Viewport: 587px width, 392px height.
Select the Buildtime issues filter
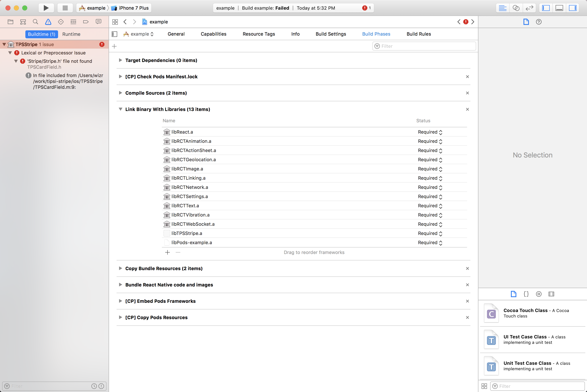[x=42, y=34]
